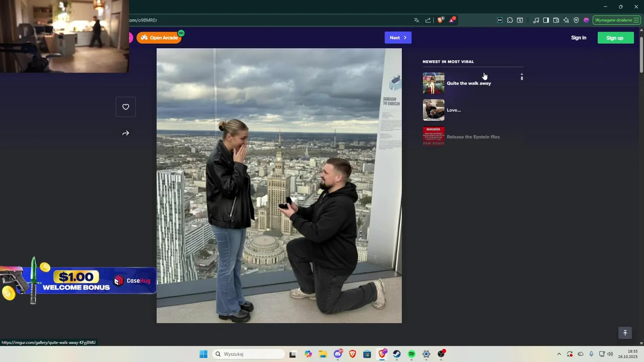Click the Next post button
Viewport: 644px width, 362px height.
coord(398,38)
